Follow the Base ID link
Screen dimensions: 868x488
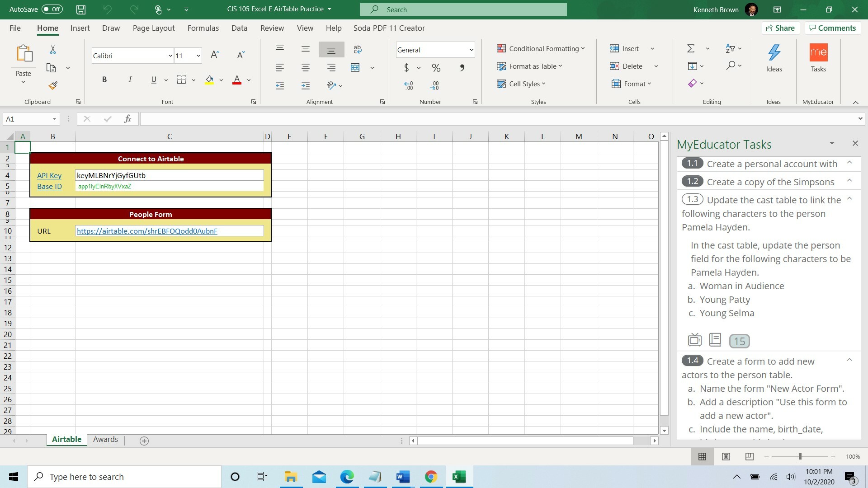coord(49,187)
